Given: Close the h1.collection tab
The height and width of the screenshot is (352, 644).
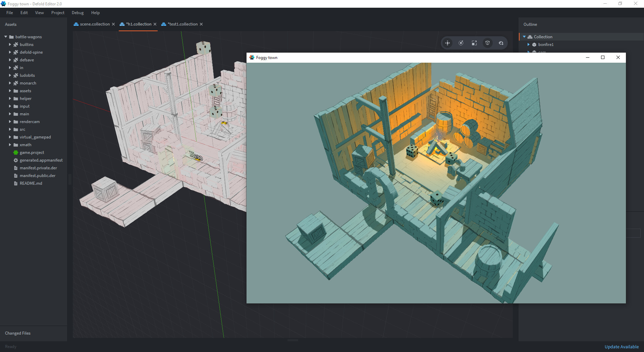Looking at the screenshot, I should click(x=155, y=24).
